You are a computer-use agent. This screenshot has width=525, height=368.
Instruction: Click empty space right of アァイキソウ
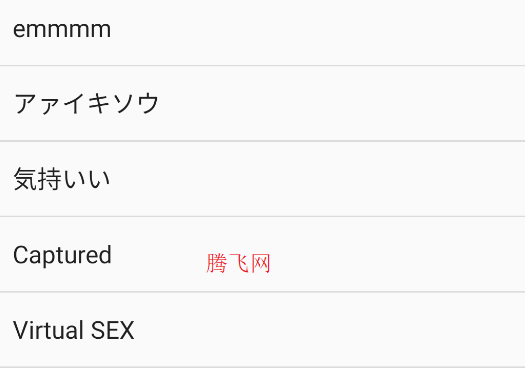342,103
